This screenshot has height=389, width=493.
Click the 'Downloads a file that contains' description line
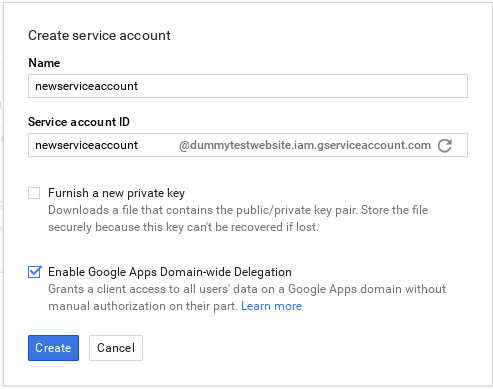238,210
